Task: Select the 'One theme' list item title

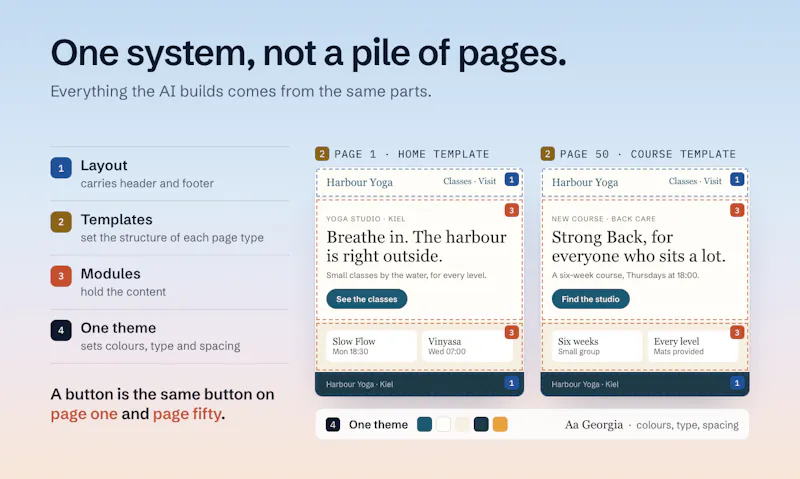Action: [118, 328]
